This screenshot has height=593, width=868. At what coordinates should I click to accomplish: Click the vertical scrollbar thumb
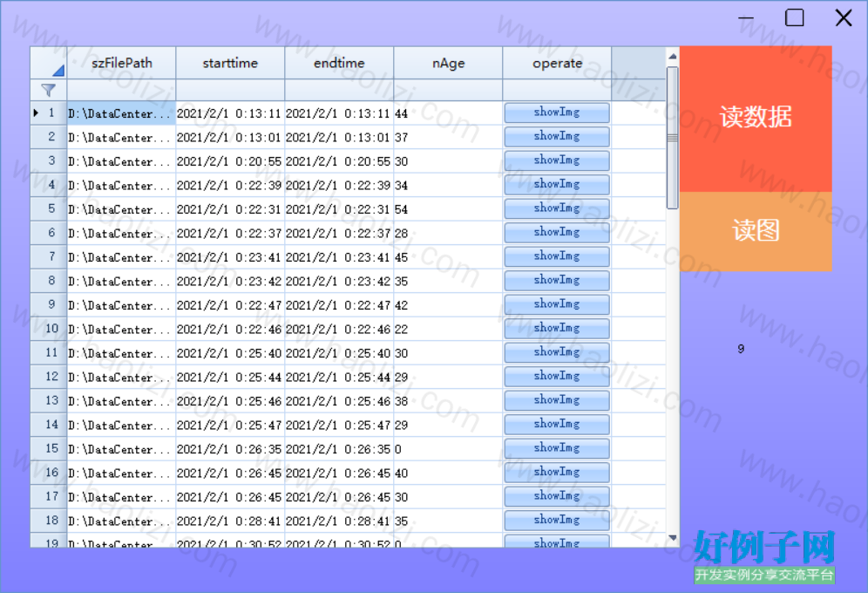(x=673, y=138)
